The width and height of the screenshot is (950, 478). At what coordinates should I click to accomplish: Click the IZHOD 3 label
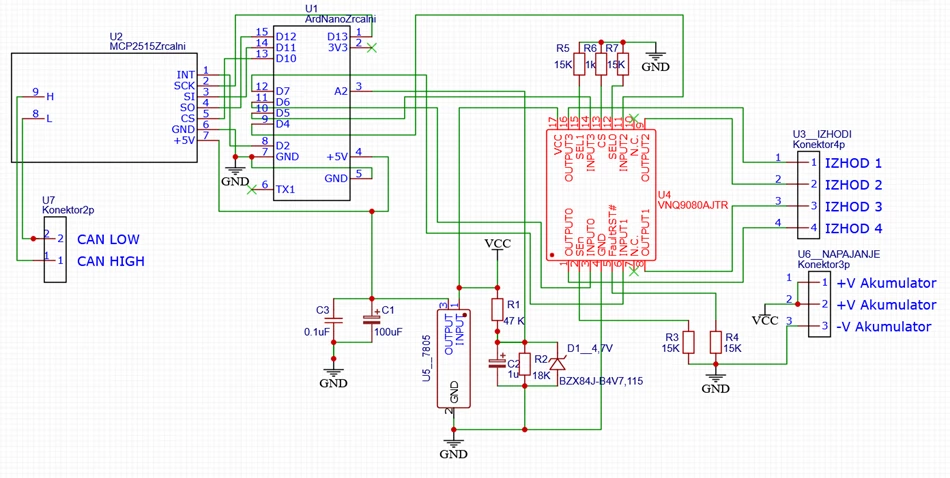click(x=854, y=207)
